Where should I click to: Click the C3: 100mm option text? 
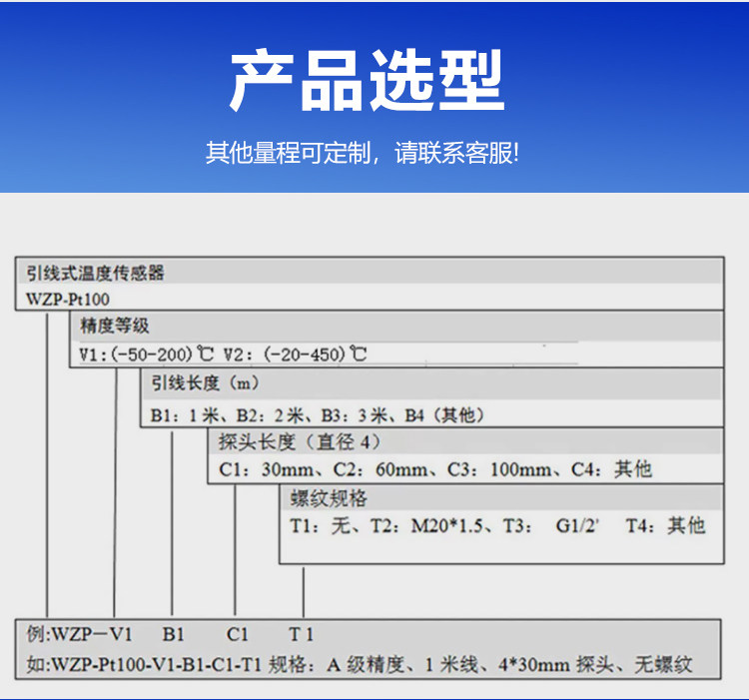pos(499,470)
